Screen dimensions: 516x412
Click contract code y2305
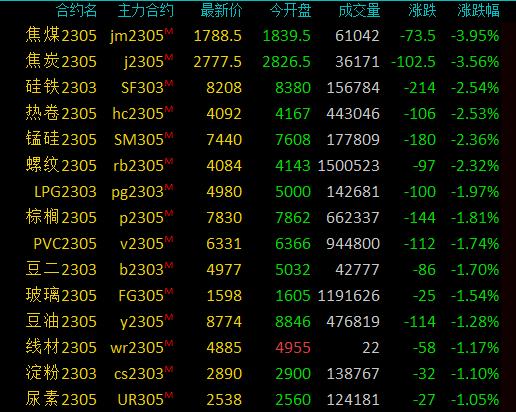tap(142, 322)
